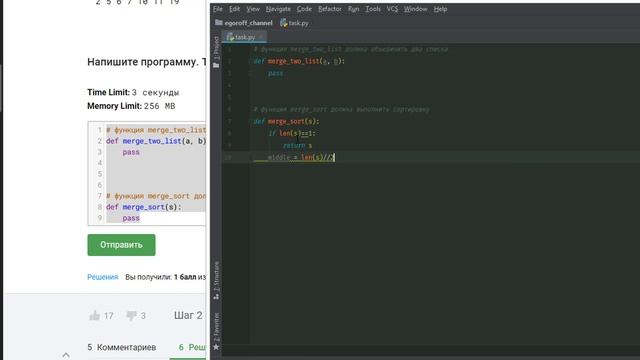The height and width of the screenshot is (360, 640).
Task: Open the Run menu
Action: coord(353,9)
